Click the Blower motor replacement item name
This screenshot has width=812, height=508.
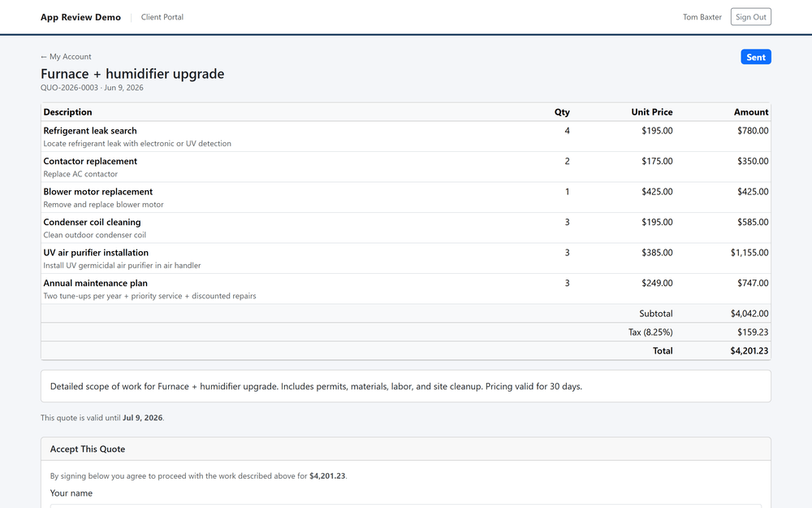tap(98, 192)
